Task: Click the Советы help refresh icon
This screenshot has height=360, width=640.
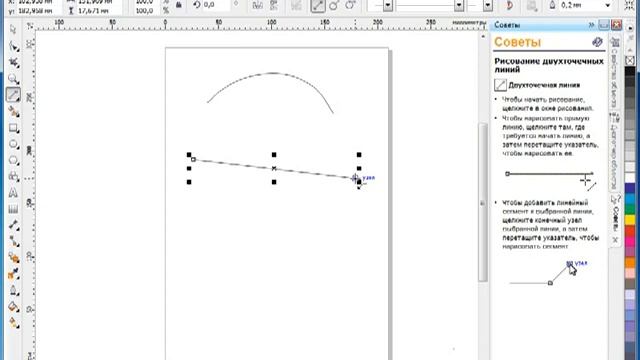Action: tap(597, 42)
